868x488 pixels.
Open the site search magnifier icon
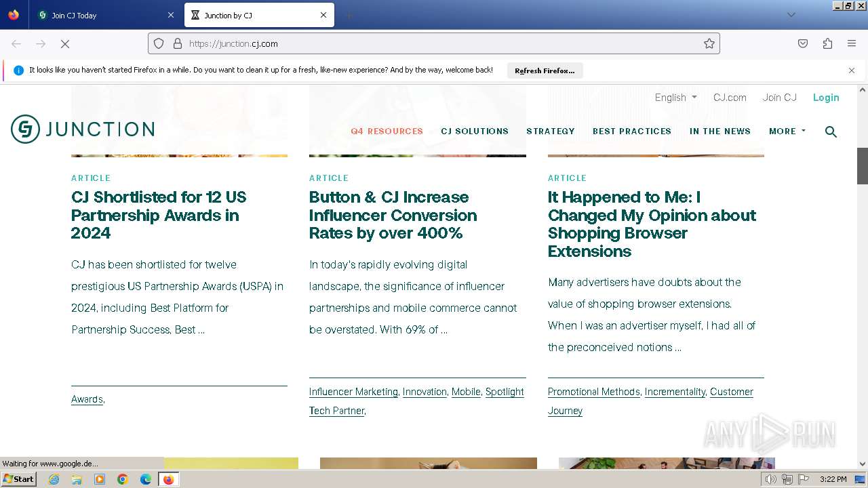click(831, 131)
